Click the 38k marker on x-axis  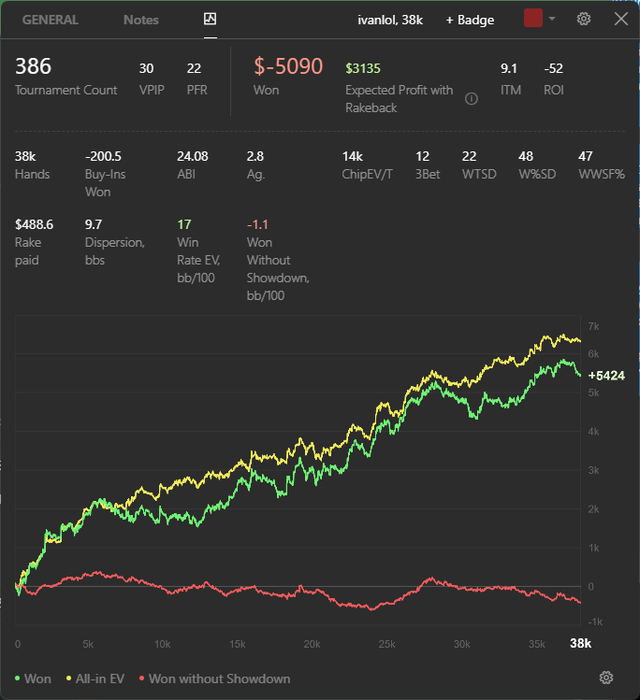[x=581, y=643]
